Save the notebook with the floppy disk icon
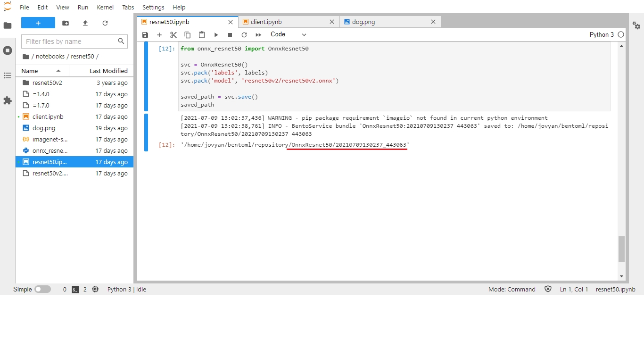This screenshot has width=644, height=349. [145, 35]
